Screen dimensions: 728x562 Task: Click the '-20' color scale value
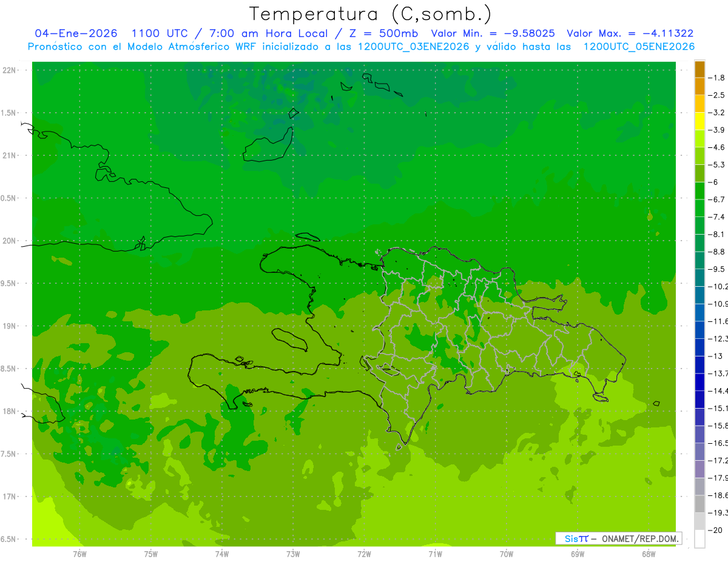[x=715, y=530]
